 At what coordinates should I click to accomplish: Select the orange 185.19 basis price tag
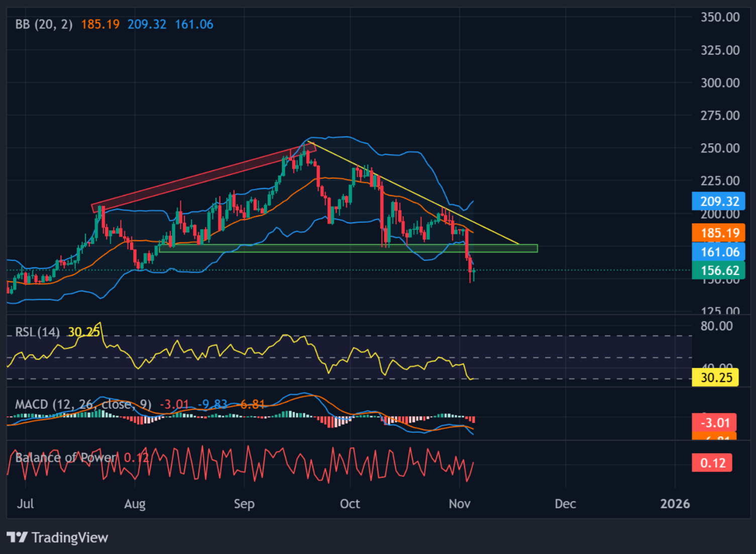point(718,233)
